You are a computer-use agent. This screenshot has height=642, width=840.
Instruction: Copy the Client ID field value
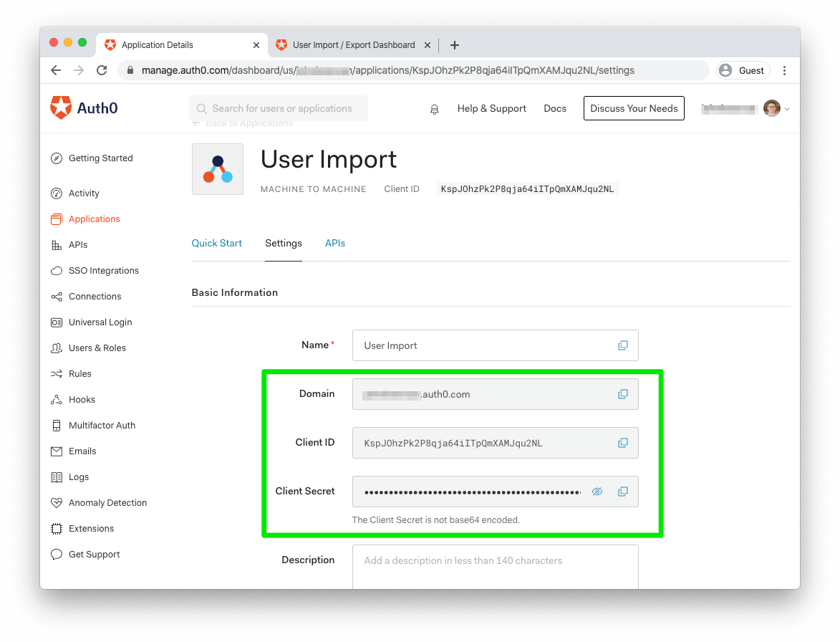(x=622, y=443)
